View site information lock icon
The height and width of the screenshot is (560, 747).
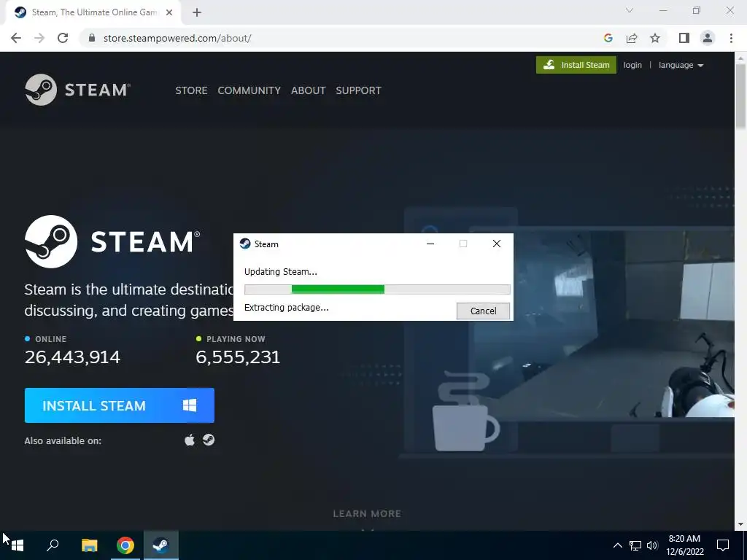point(93,38)
